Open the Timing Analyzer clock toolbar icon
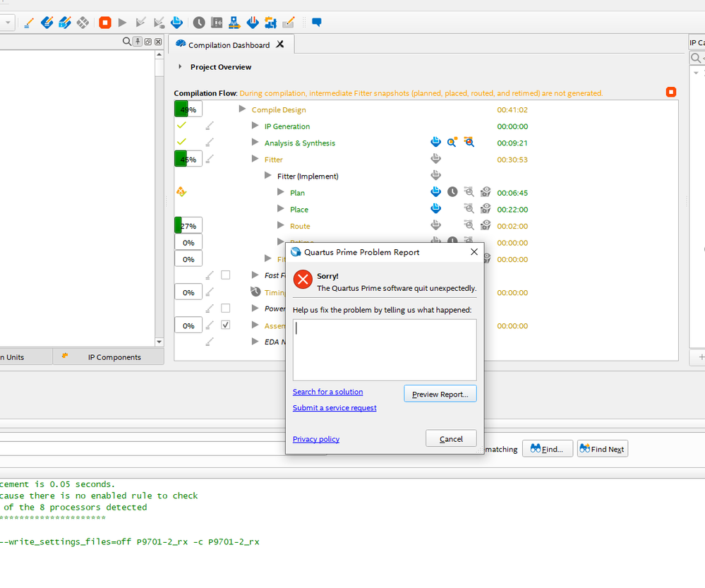 tap(199, 23)
